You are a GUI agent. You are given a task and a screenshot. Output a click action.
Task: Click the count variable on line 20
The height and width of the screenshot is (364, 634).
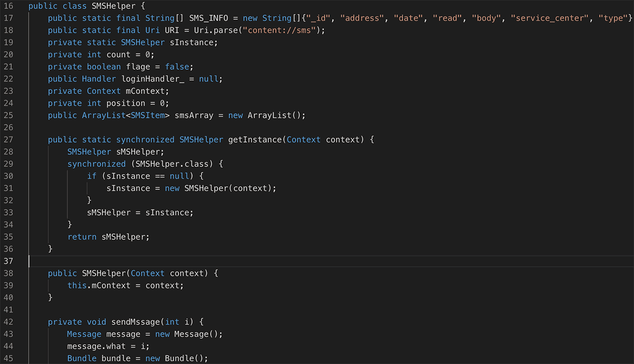pyautogui.click(x=118, y=54)
